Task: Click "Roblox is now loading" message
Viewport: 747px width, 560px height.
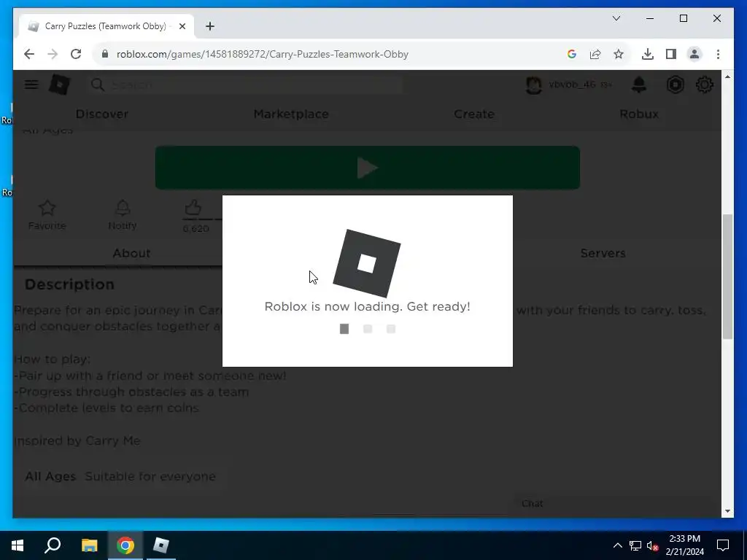Action: click(x=368, y=306)
